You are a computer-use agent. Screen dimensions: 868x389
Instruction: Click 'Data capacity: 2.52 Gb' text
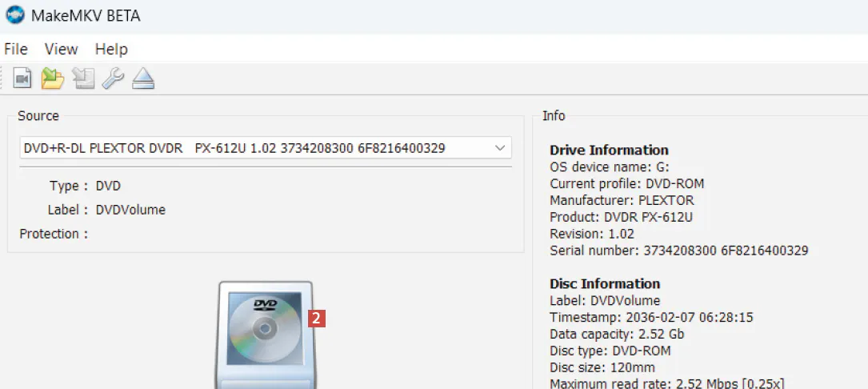click(617, 334)
